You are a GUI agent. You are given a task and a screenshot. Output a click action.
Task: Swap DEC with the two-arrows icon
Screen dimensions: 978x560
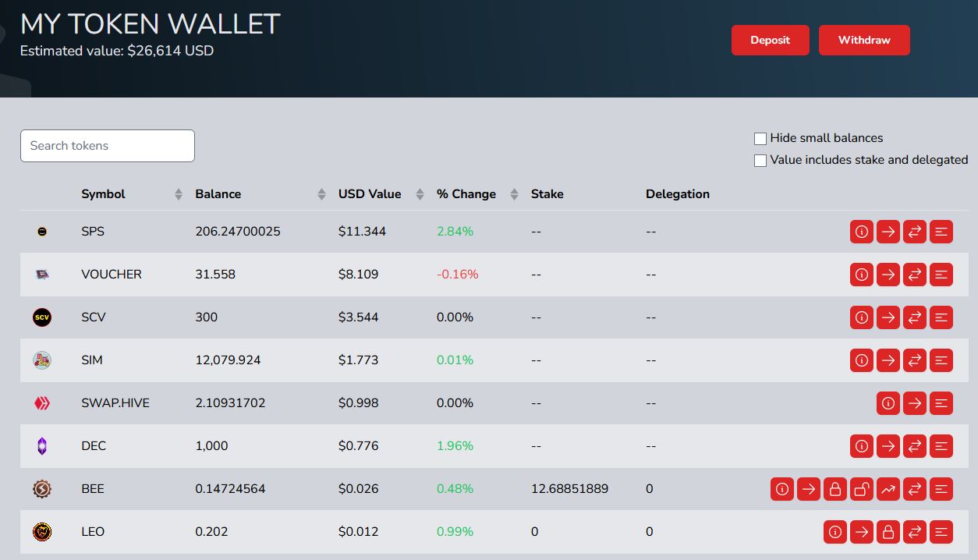click(915, 446)
